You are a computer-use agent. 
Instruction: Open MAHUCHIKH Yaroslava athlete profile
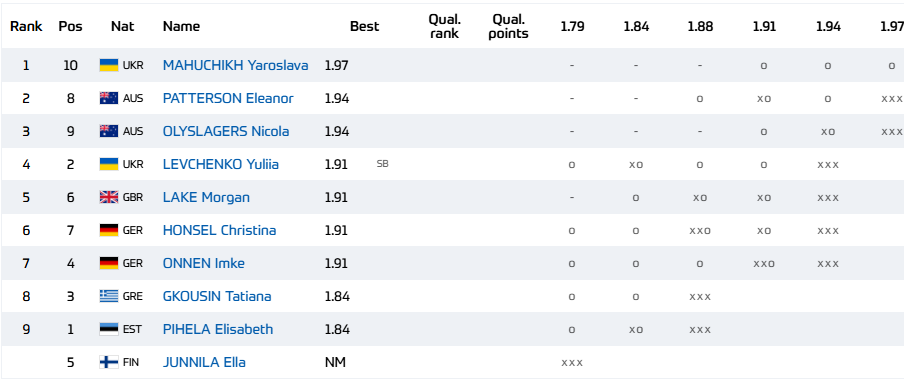pyautogui.click(x=235, y=65)
